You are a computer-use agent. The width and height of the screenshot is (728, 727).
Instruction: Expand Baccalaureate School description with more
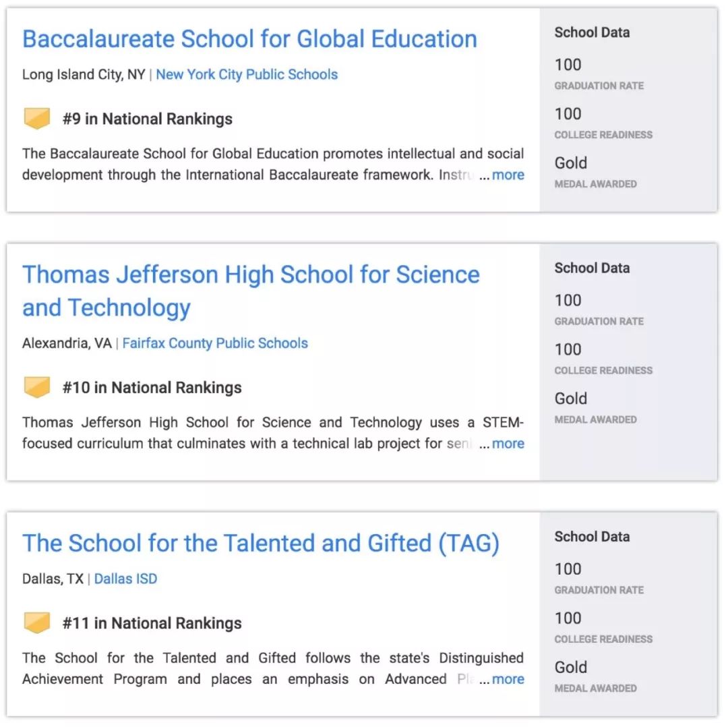[508, 175]
